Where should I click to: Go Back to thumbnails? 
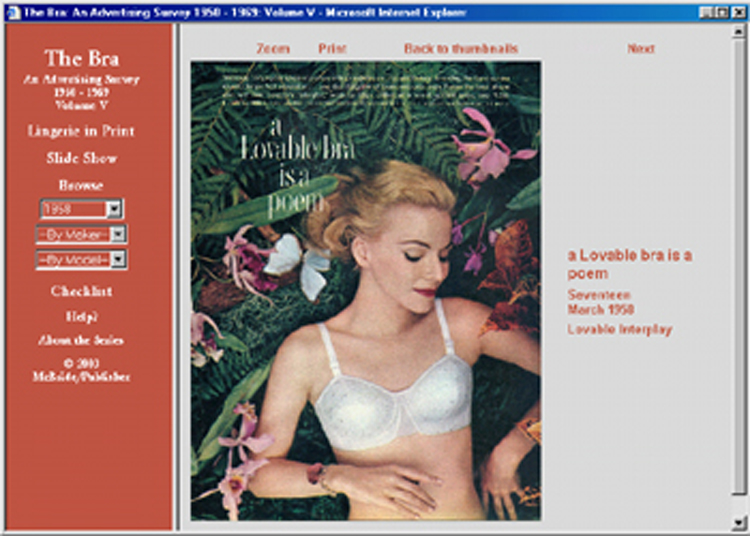pyautogui.click(x=461, y=49)
